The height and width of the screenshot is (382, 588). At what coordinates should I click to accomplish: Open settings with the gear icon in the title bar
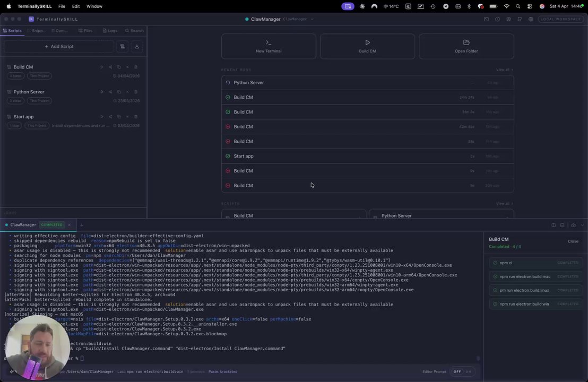(508, 19)
